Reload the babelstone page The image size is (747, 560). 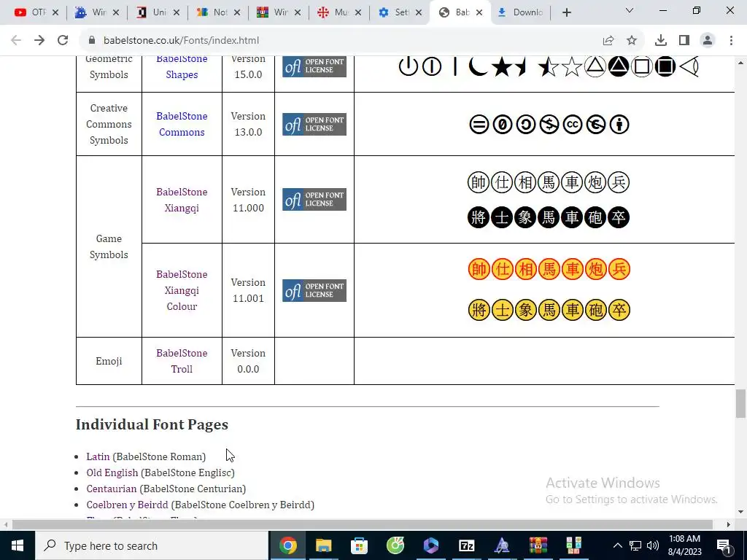click(x=63, y=41)
